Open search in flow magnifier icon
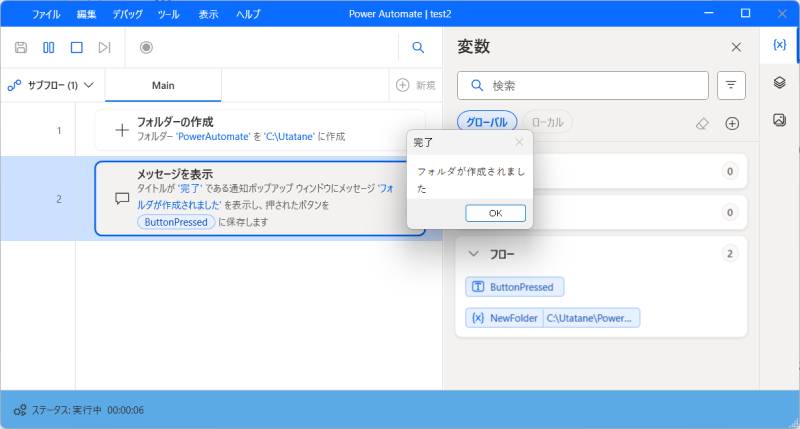This screenshot has width=800, height=429. click(x=418, y=47)
